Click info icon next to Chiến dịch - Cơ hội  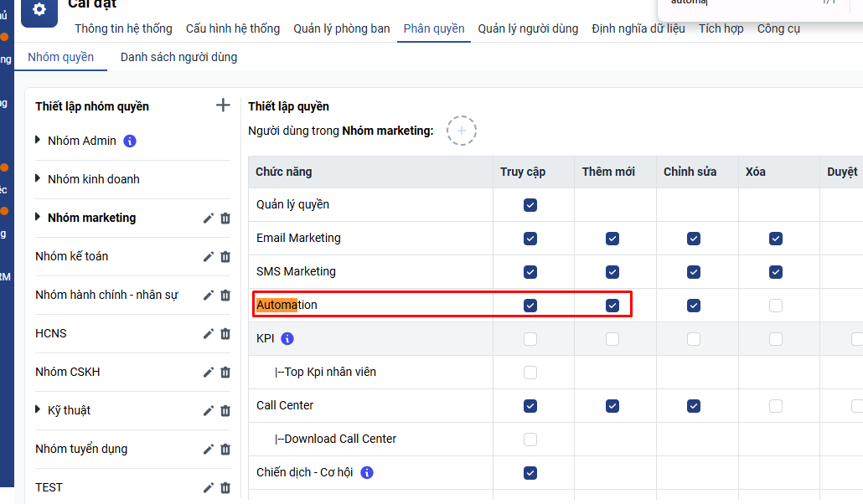click(x=366, y=473)
